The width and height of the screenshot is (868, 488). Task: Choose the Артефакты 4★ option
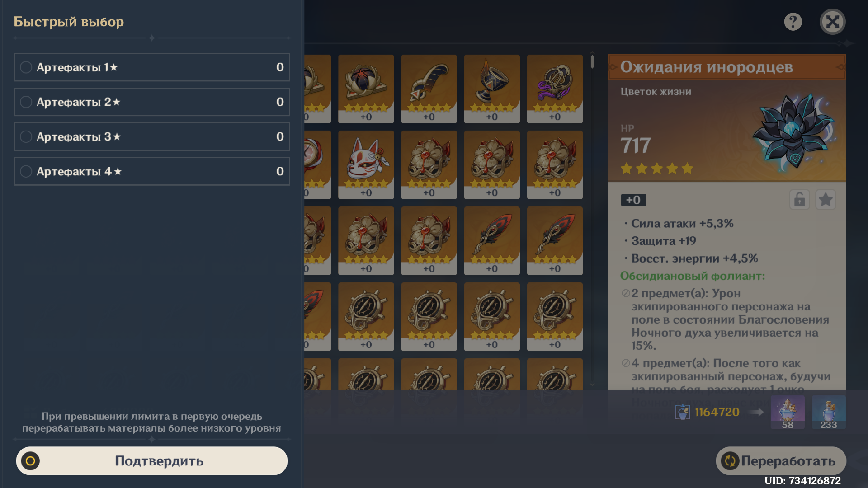pyautogui.click(x=151, y=171)
